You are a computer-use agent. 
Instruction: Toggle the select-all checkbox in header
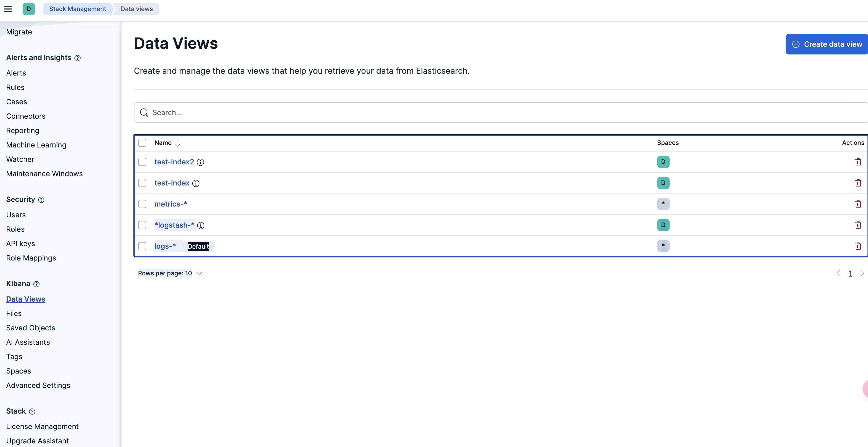click(x=142, y=143)
